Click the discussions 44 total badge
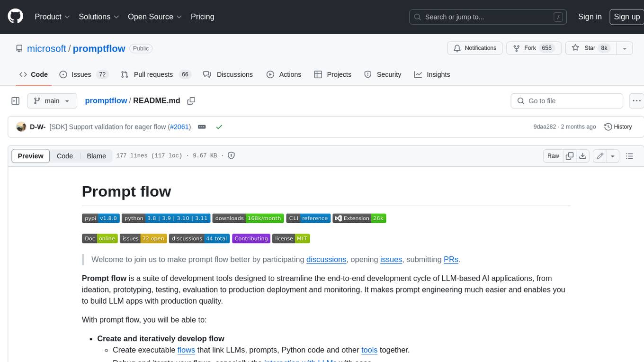 (x=199, y=238)
